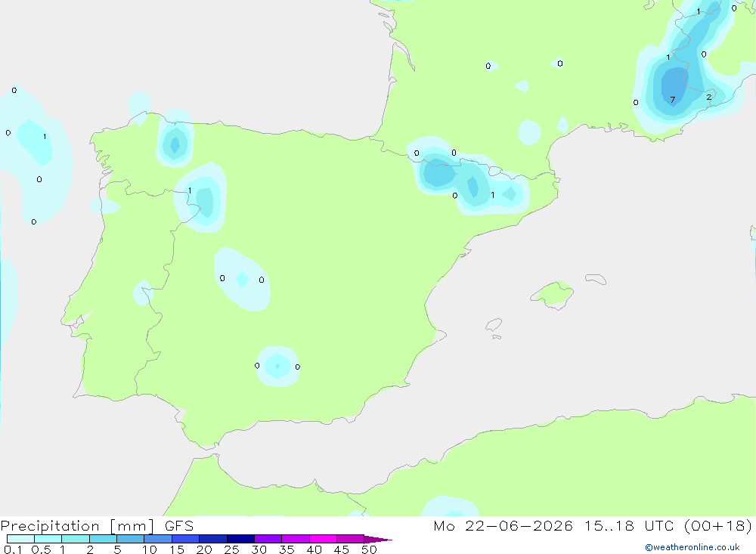756x554 pixels.
Task: Click the legend label '50'
Action: click(369, 549)
